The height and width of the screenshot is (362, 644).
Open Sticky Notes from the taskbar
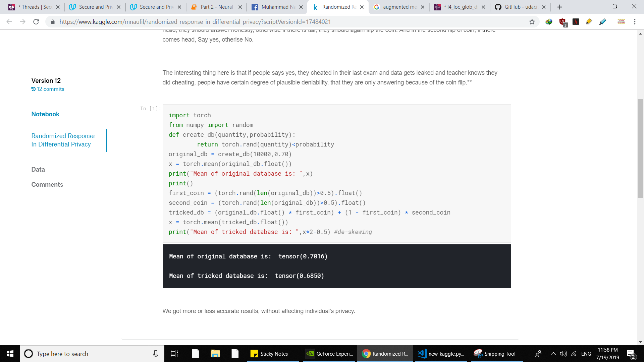[269, 354]
